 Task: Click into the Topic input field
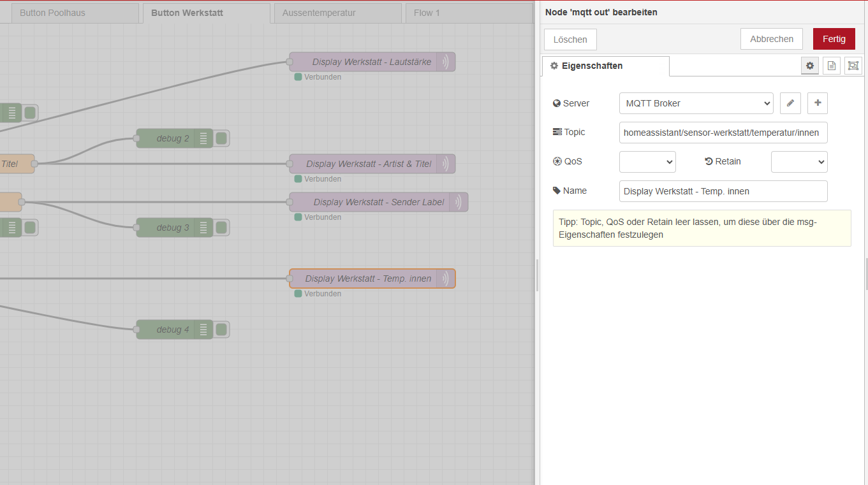(x=723, y=133)
